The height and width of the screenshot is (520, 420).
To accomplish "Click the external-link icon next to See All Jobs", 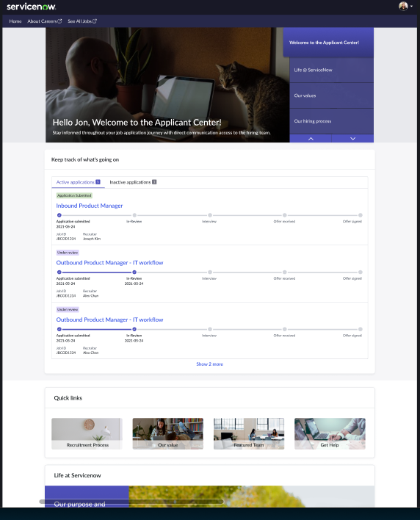I will pyautogui.click(x=95, y=21).
